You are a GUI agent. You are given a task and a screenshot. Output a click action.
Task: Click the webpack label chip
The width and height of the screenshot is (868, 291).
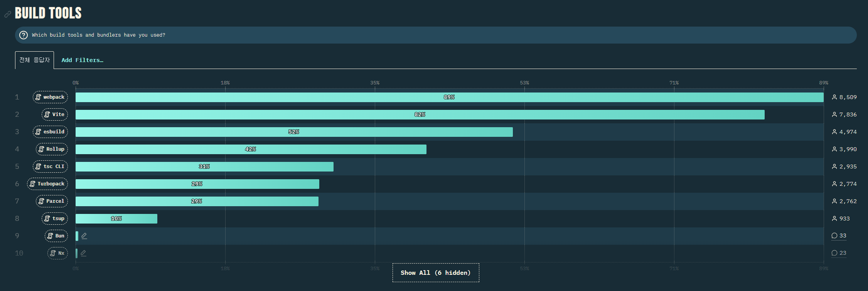50,97
